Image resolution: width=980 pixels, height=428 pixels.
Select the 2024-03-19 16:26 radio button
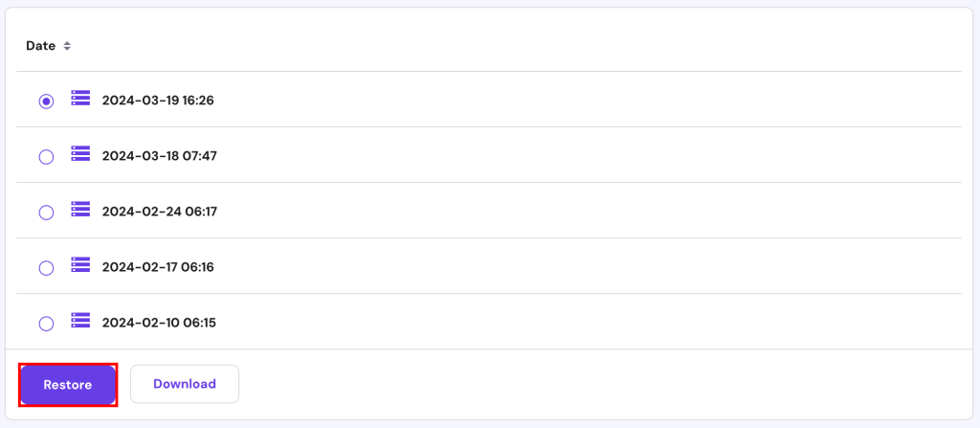click(46, 101)
